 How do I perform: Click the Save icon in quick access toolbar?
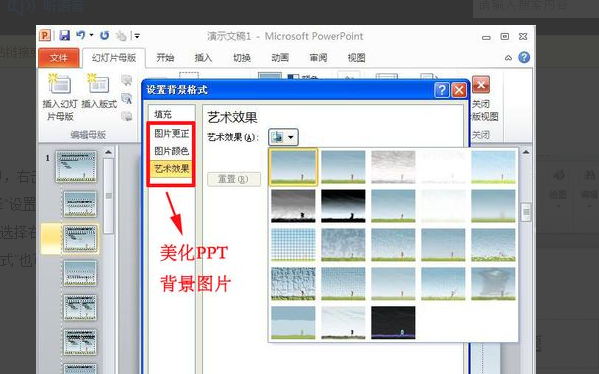65,36
